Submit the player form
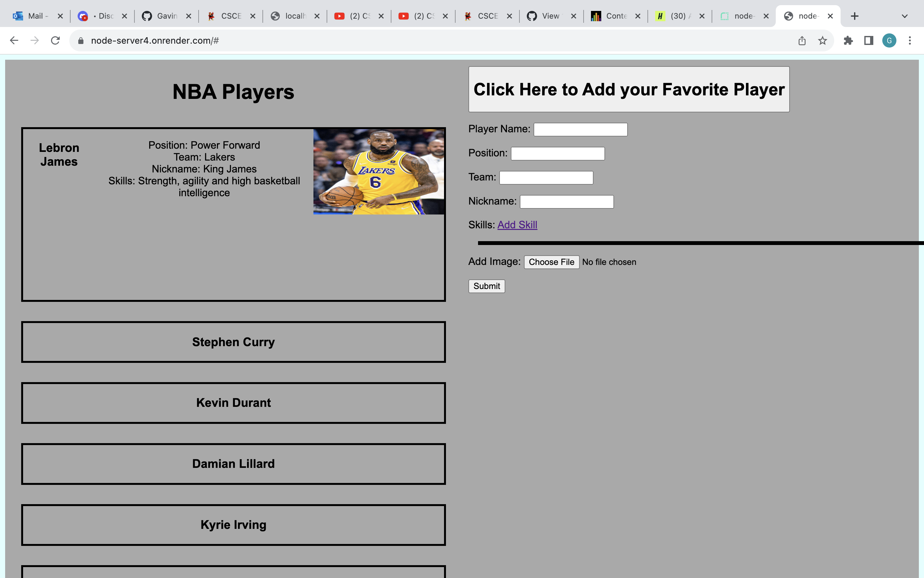 point(486,286)
